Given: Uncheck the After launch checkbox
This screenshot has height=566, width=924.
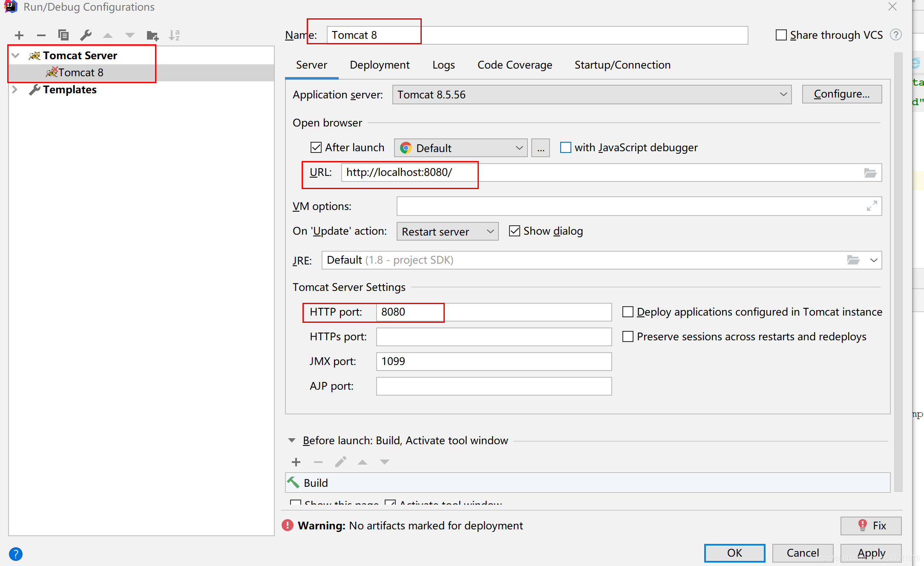Looking at the screenshot, I should 316,148.
